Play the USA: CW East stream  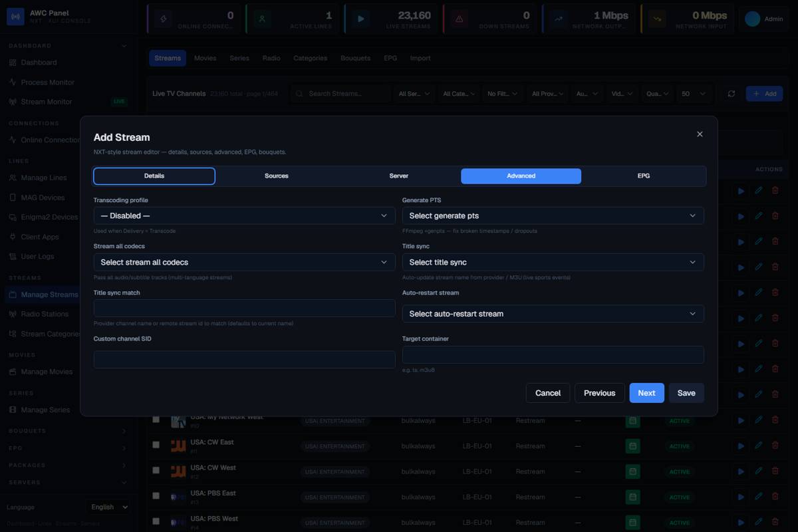click(x=741, y=446)
